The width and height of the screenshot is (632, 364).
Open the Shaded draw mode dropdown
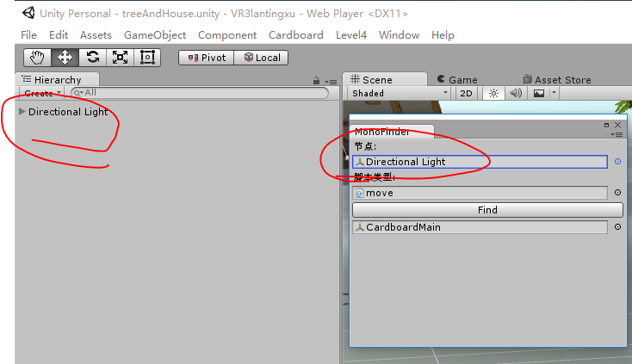399,94
